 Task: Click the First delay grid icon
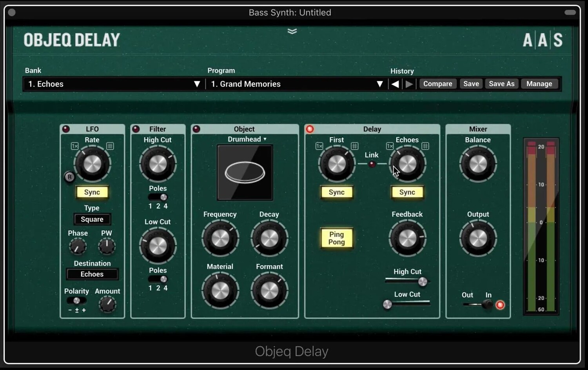[x=354, y=146]
